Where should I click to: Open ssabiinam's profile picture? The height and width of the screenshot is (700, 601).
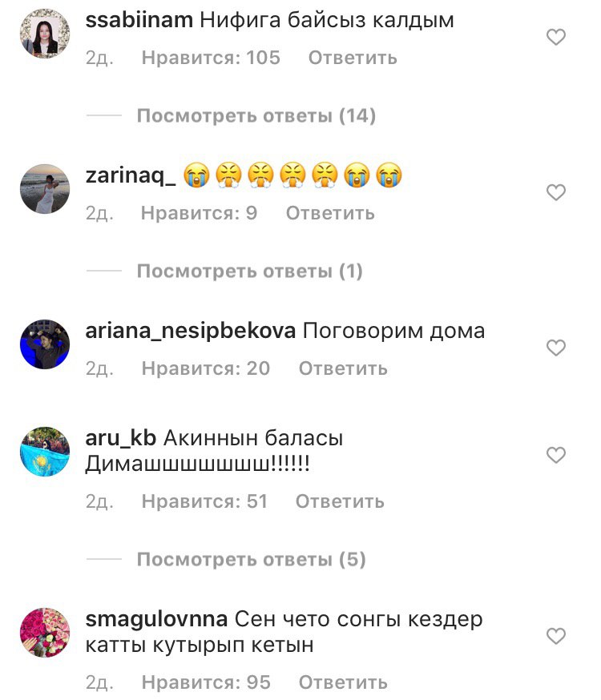coord(45,34)
